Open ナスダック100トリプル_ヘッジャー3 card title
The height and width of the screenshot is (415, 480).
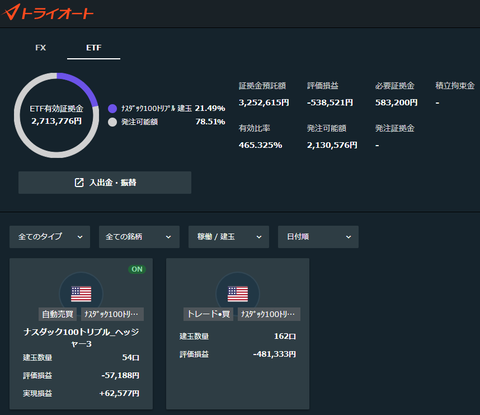tap(81, 338)
